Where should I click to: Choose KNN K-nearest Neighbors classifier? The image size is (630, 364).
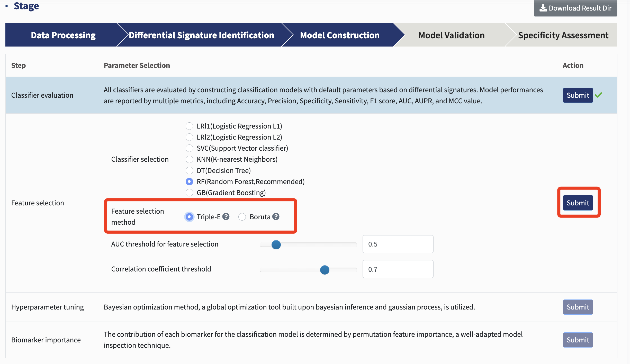[x=189, y=159]
